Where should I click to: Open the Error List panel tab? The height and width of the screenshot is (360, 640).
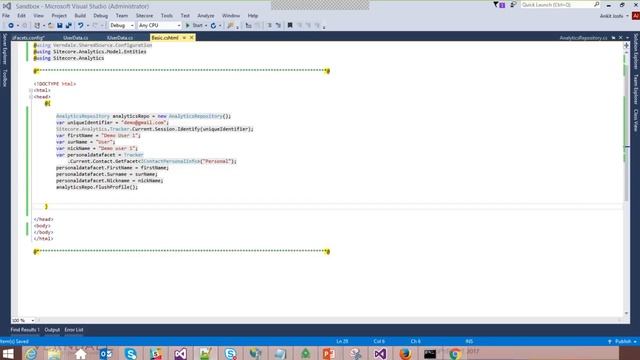click(x=74, y=330)
